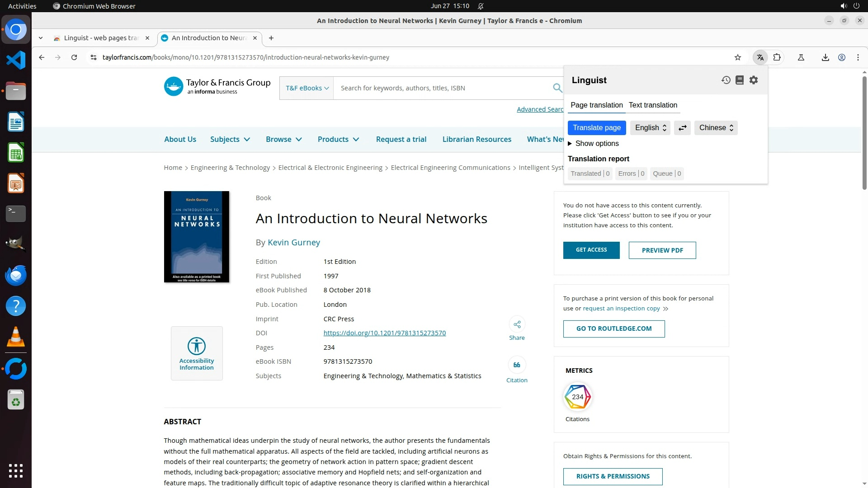Open Accessibility Information icon
Screen dimensions: 868x488
[197, 347]
